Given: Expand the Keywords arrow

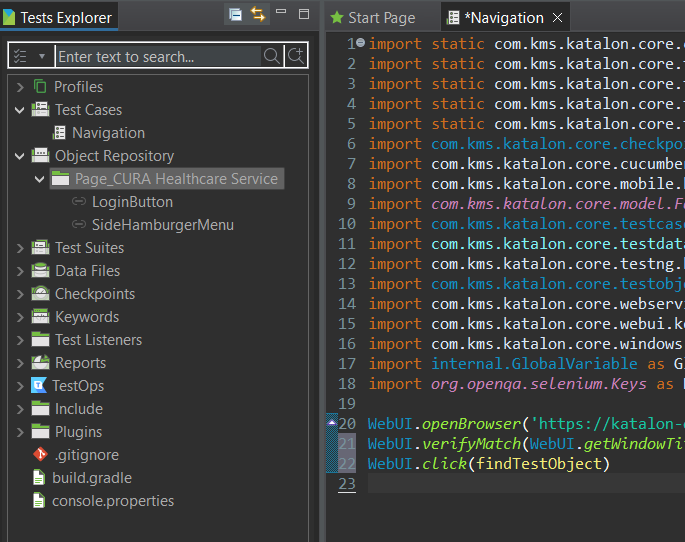Looking at the screenshot, I should [x=20, y=317].
